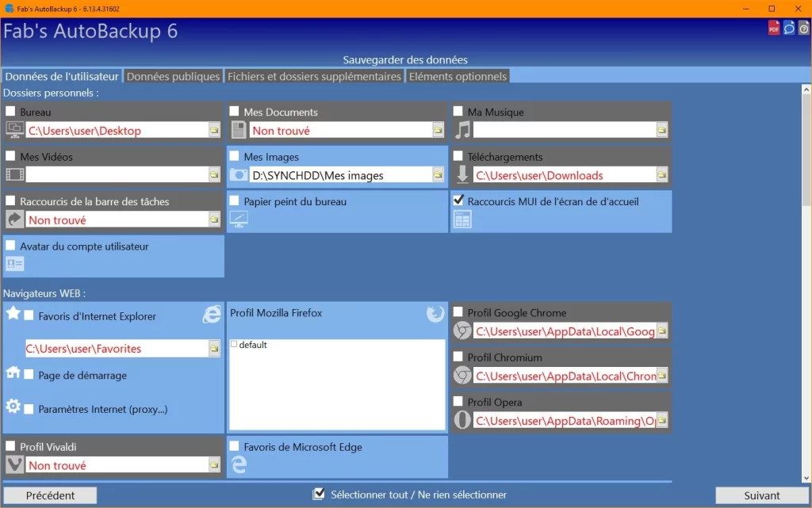Open the PDF manual icon
812x508 pixels.
point(774,29)
